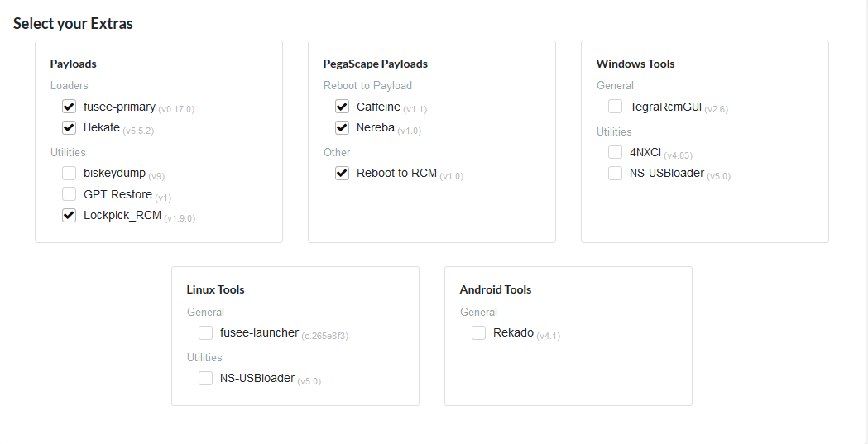Click the 'Caffeine' label text
The image size is (868, 444).
click(x=379, y=107)
